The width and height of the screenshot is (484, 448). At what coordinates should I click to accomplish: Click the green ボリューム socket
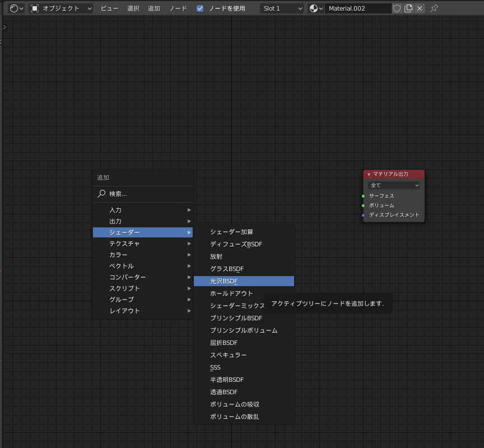coord(363,206)
